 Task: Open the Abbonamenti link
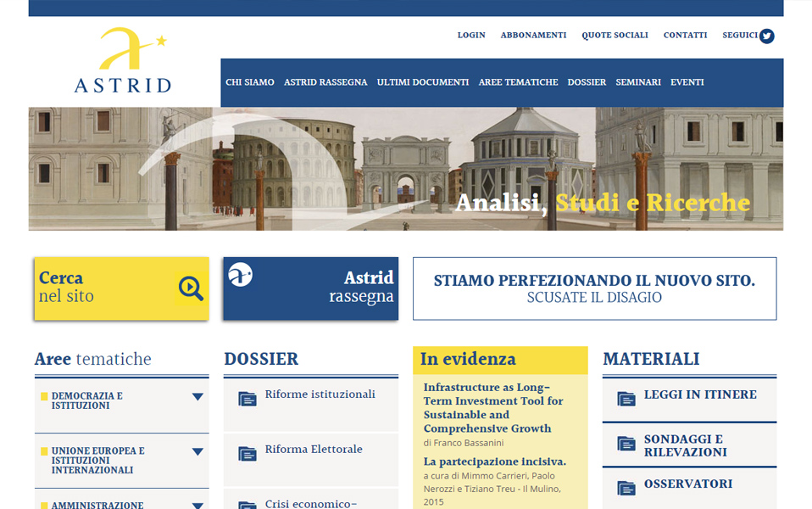533,36
